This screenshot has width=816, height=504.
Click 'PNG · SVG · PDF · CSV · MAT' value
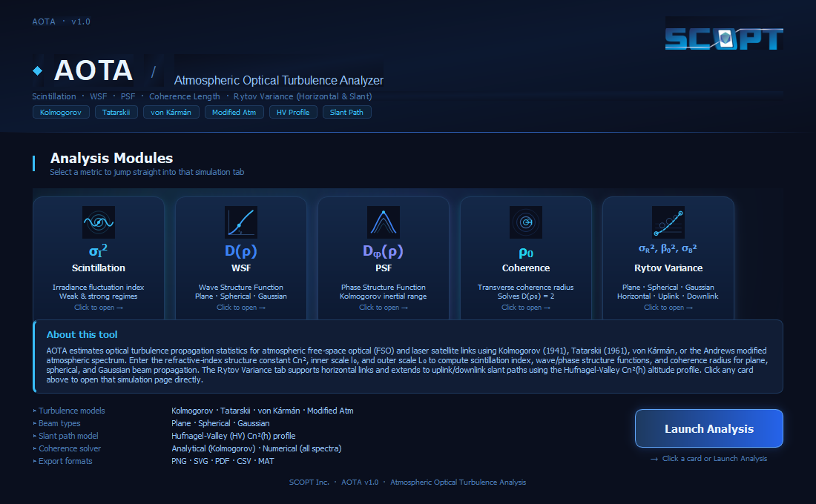(x=223, y=461)
